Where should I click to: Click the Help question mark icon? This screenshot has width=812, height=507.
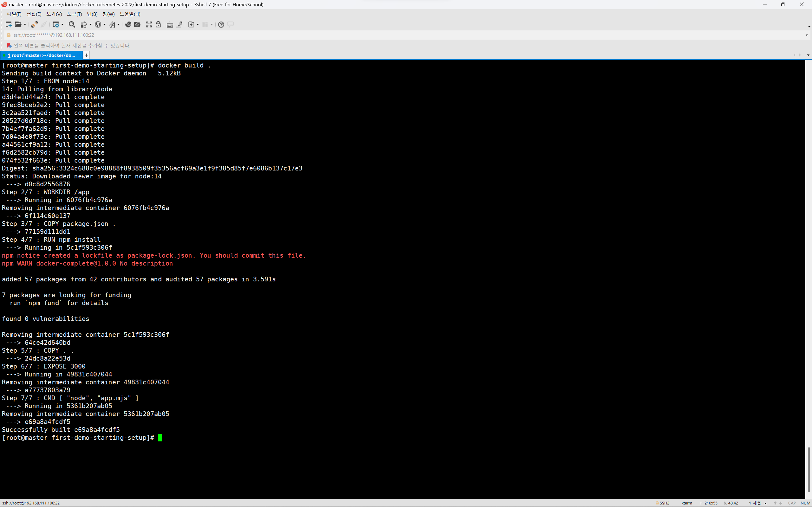click(x=221, y=24)
